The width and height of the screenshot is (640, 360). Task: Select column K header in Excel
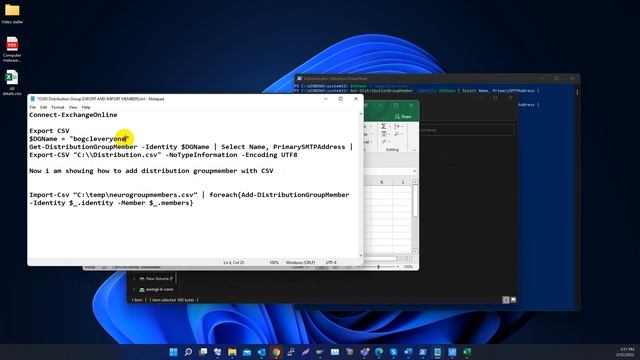coord(382,182)
